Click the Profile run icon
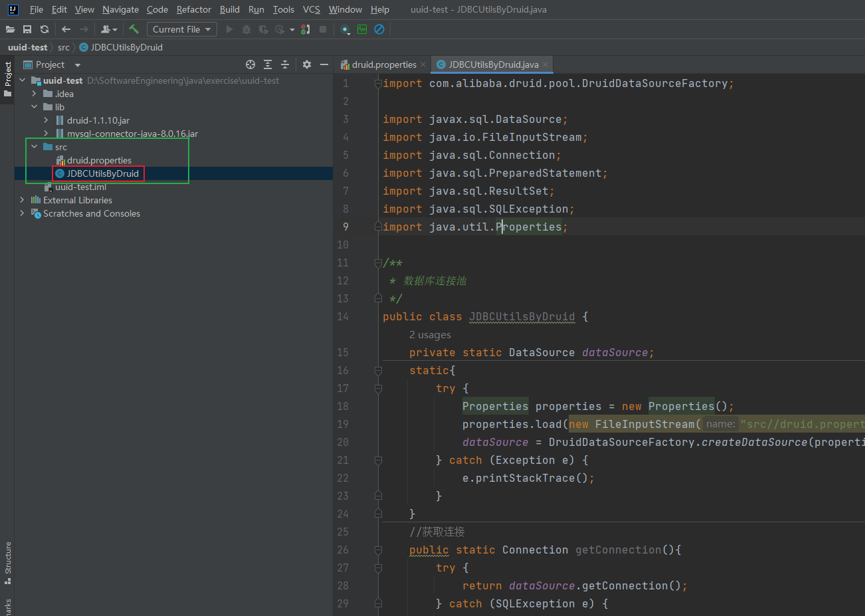 [280, 29]
